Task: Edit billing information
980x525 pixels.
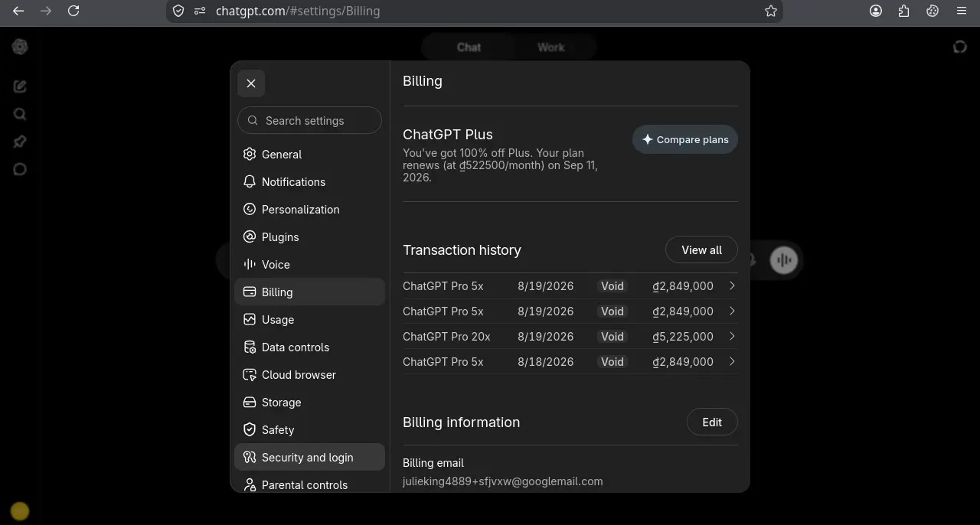Action: (x=712, y=422)
